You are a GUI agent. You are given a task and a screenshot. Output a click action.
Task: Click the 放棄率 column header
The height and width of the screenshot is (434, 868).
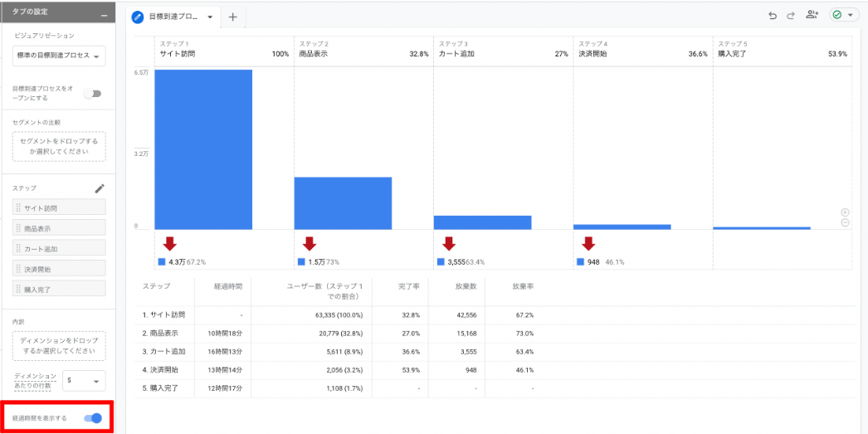(x=523, y=287)
